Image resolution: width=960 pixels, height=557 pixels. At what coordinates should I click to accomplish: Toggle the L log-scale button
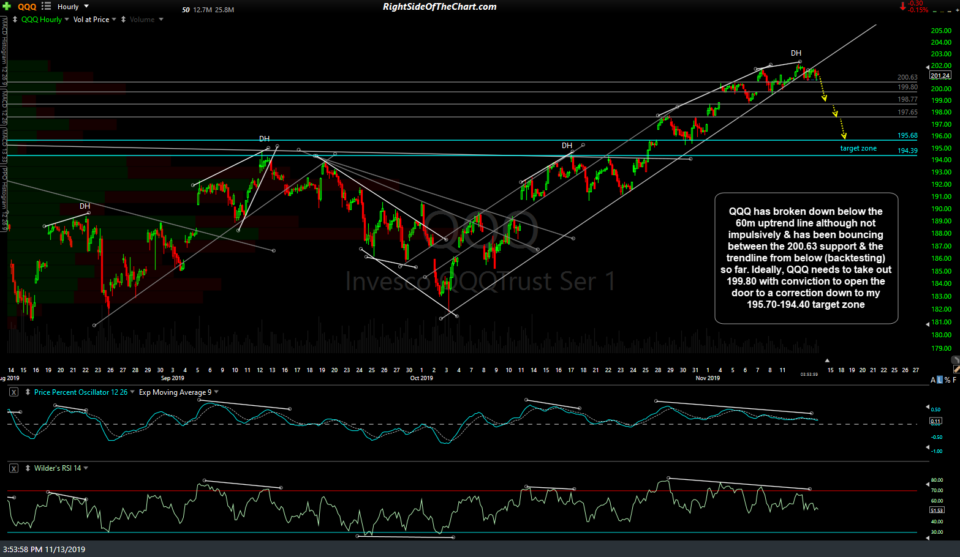(940, 380)
